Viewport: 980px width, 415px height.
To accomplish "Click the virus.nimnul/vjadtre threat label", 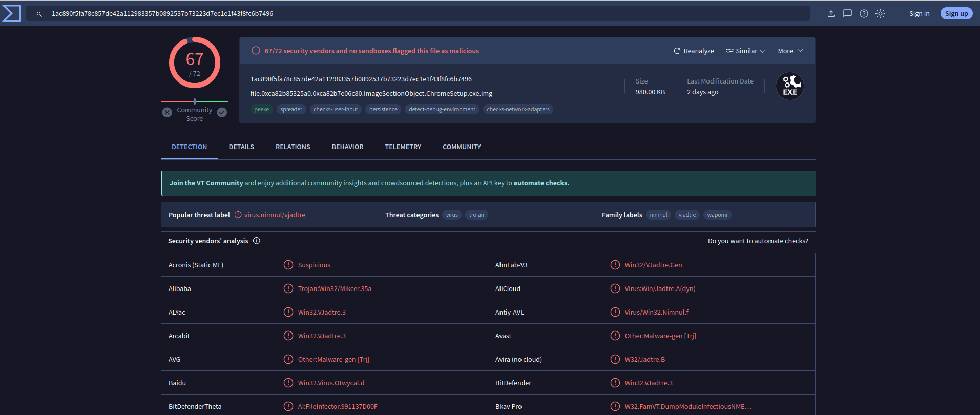I will coord(275,215).
